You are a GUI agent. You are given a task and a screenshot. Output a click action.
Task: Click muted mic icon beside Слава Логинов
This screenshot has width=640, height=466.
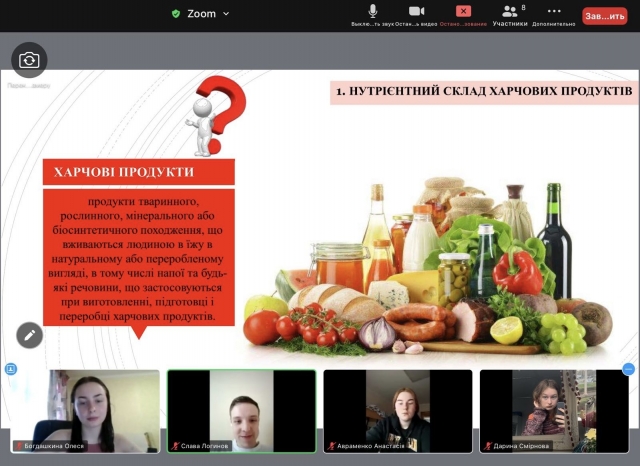point(175,446)
